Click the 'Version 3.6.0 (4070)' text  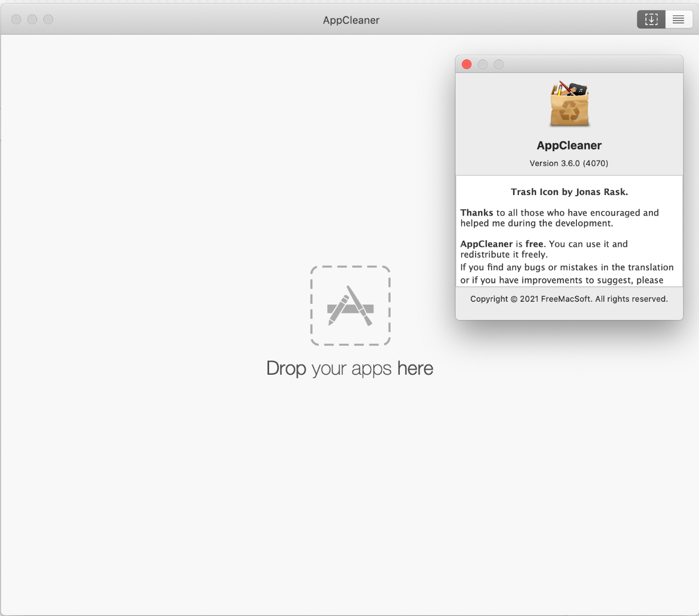tap(569, 163)
